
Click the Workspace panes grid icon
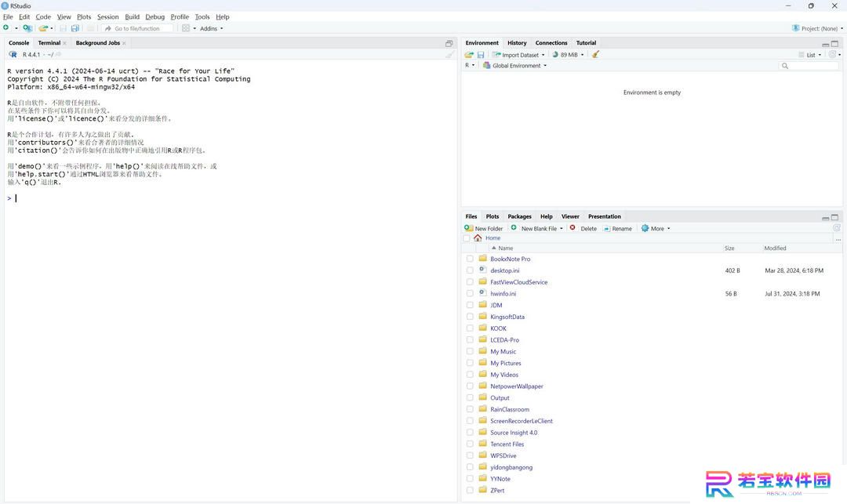point(186,28)
